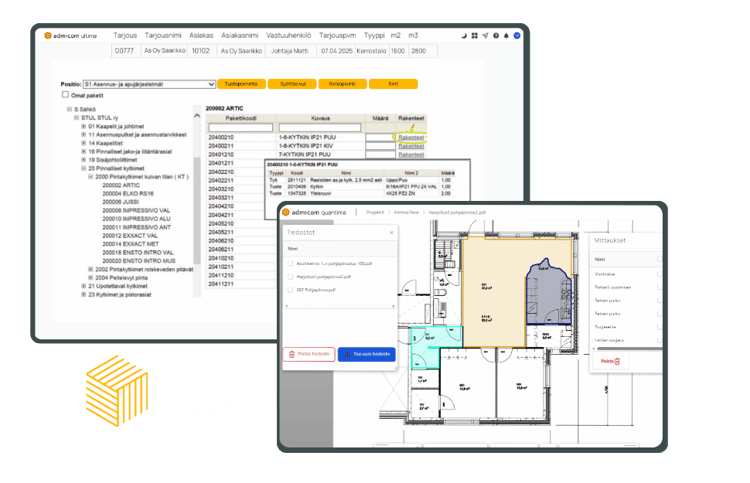Open the Positio dropdown list
This screenshot has height=483, width=750.
coord(150,85)
